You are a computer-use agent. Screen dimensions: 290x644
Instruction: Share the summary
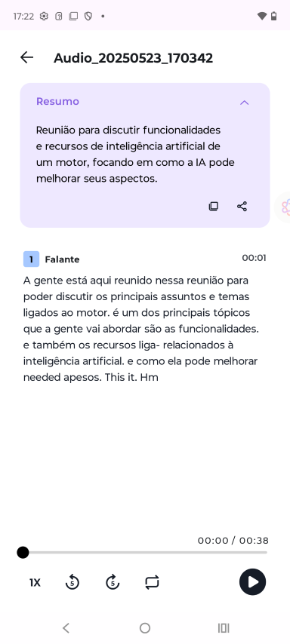pos(242,206)
